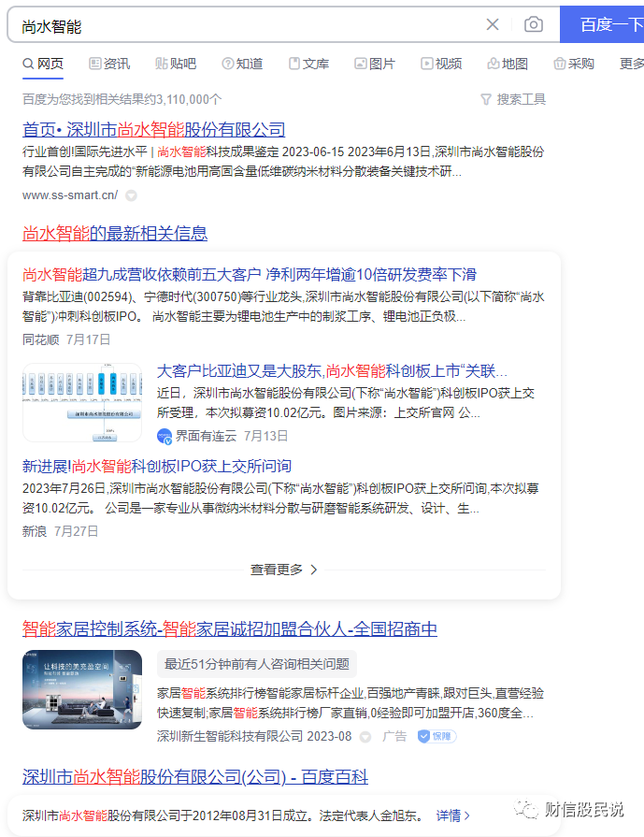
Task: Click the 界面有连云 source name
Action: [206, 436]
